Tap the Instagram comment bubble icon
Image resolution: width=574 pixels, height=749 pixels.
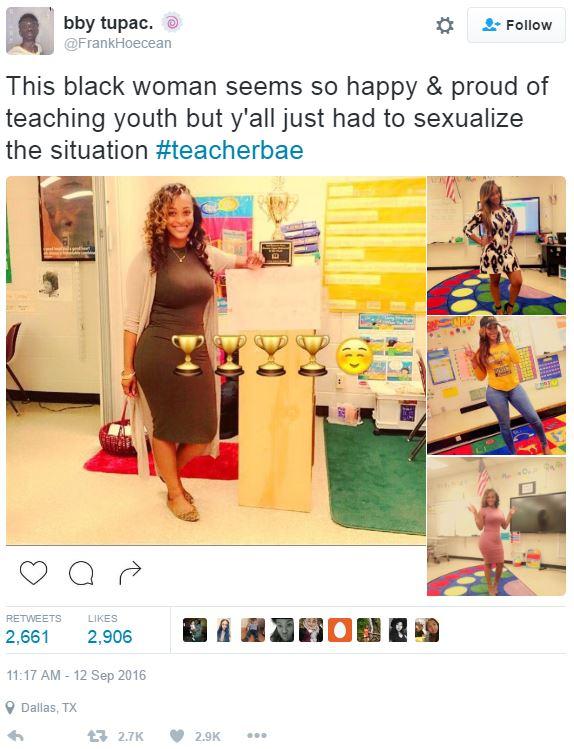(x=81, y=573)
